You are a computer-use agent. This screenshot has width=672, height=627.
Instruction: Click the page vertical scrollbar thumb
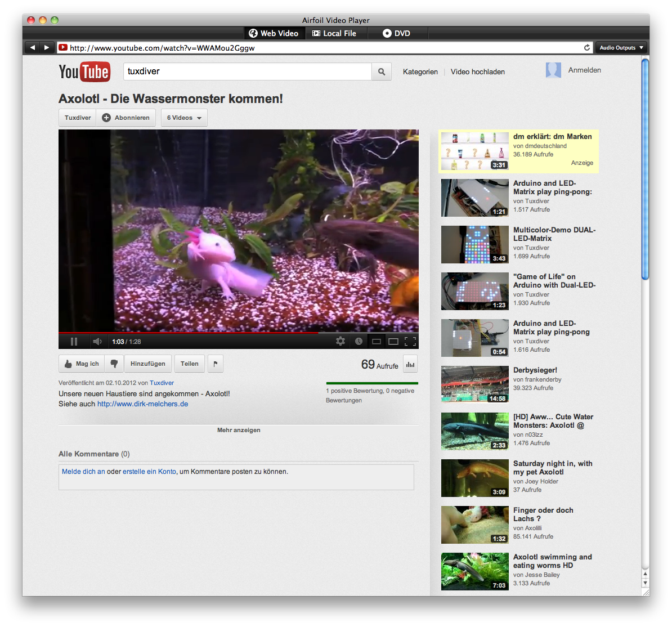(646, 169)
